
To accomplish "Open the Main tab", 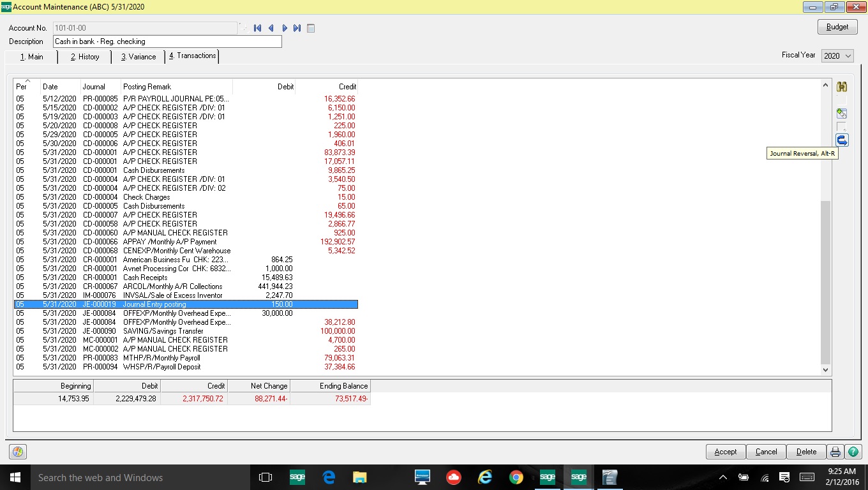I will coord(31,57).
